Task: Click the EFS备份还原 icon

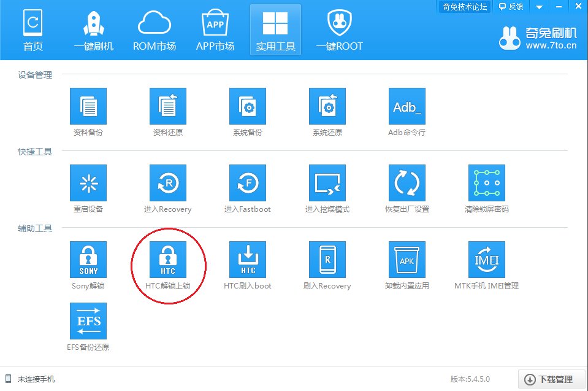Action: [x=88, y=321]
